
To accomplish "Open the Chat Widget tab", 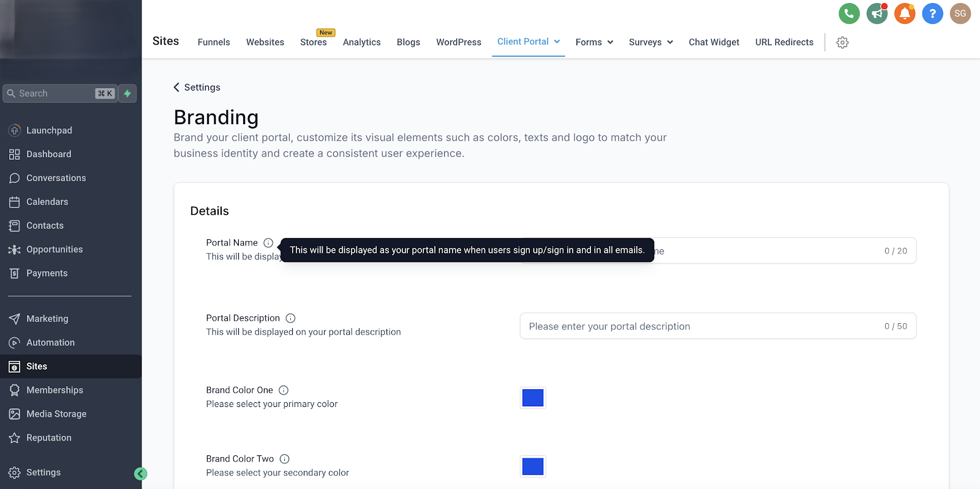I will click(714, 42).
